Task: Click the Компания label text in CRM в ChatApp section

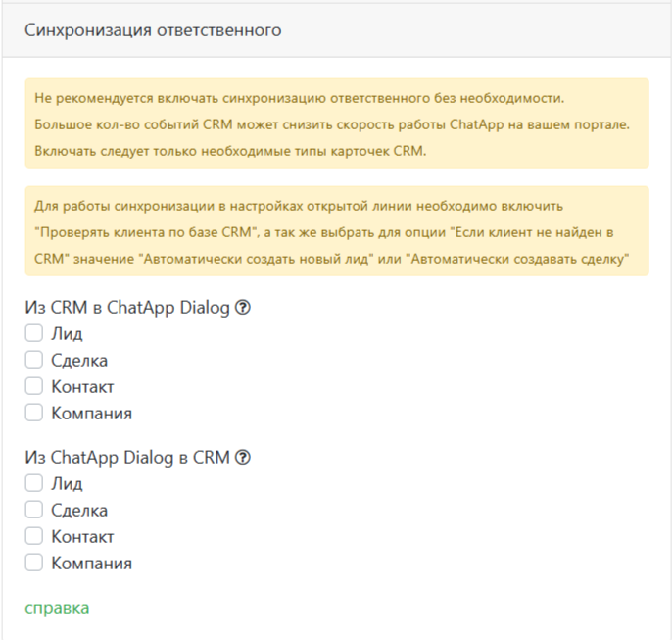Action: [x=91, y=413]
